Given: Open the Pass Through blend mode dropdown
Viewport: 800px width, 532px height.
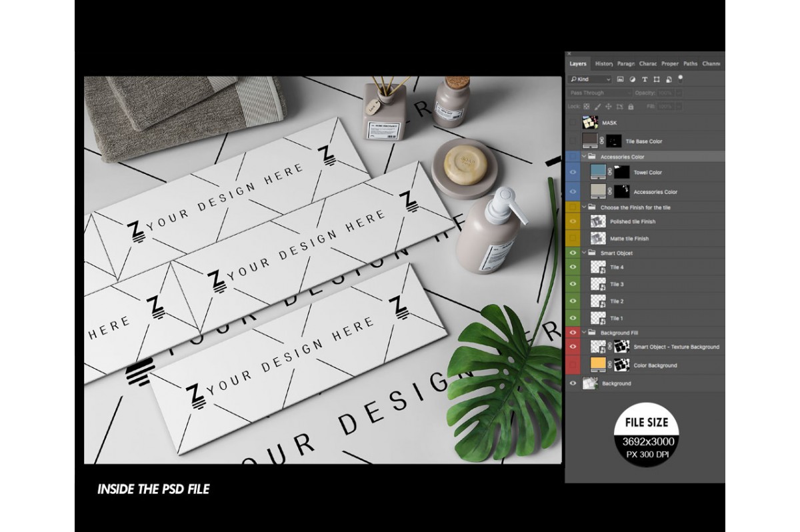Looking at the screenshot, I should tap(600, 93).
